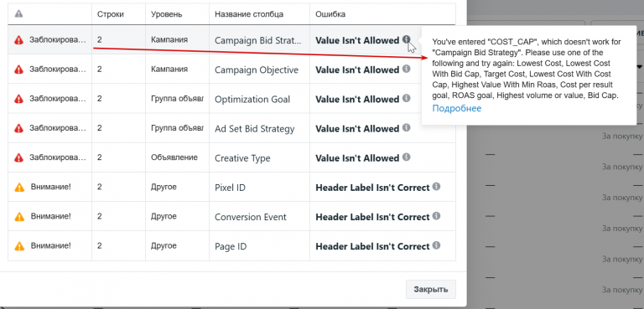Image resolution: width=644 pixels, height=309 pixels.
Task: Click orange warning icon in Pixel ID row
Action: click(x=19, y=188)
